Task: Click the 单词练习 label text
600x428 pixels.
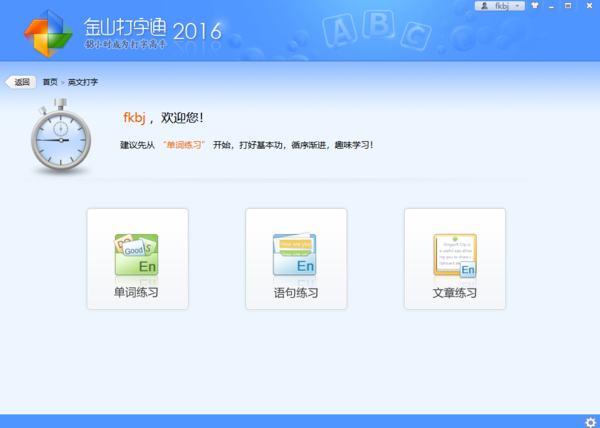Action: click(137, 293)
